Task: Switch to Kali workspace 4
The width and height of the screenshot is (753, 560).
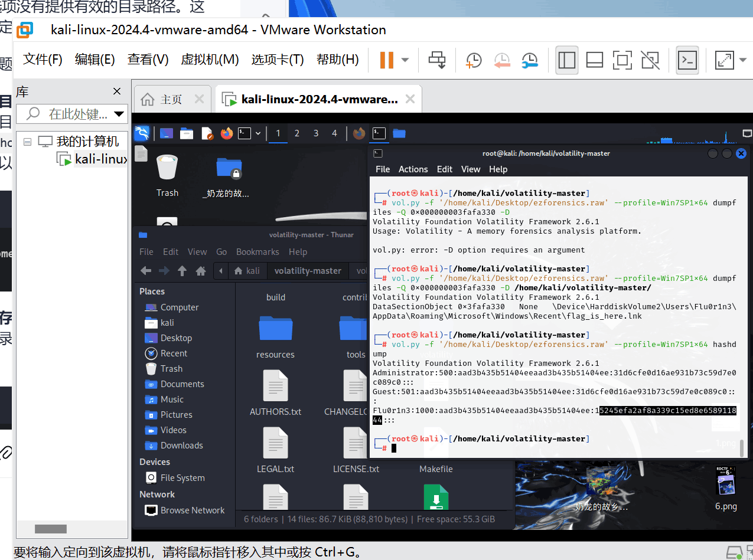Action: (x=334, y=133)
